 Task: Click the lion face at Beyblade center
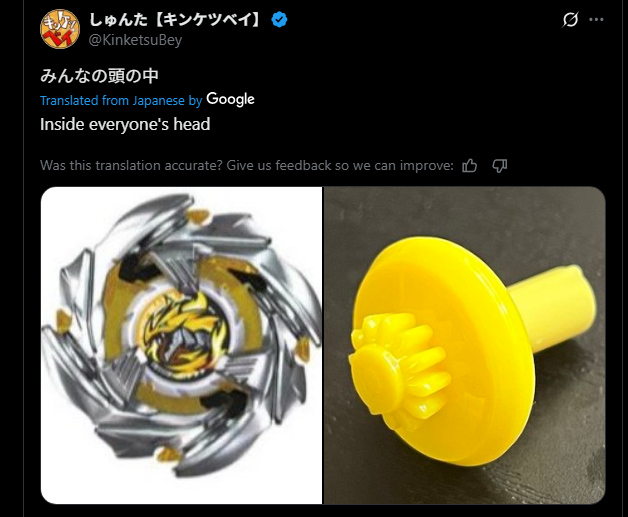(x=183, y=331)
